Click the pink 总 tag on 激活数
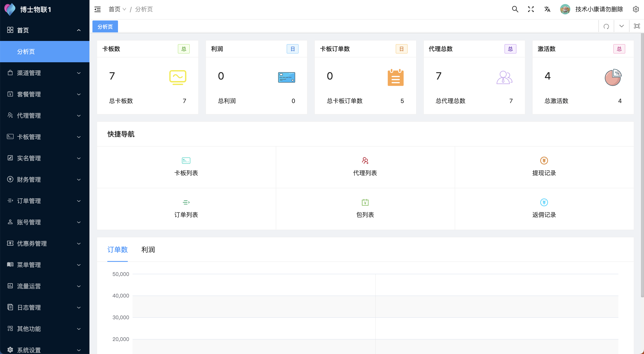The image size is (644, 354). [619, 49]
